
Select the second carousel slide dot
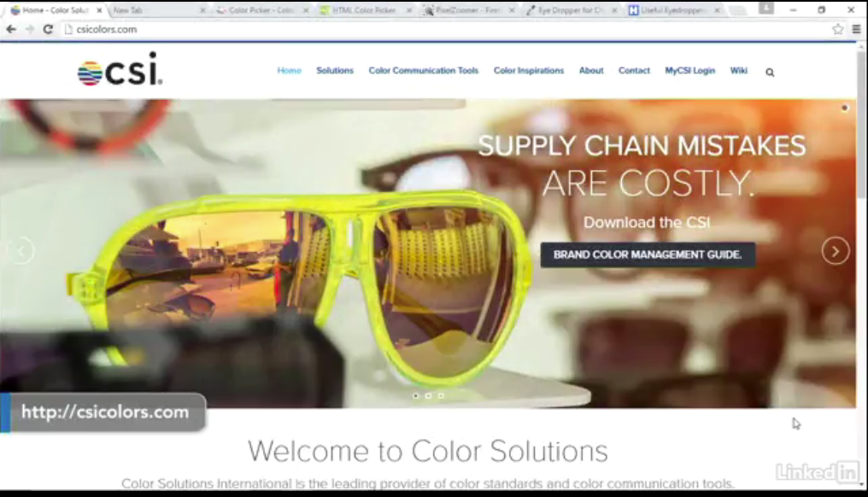tap(428, 395)
